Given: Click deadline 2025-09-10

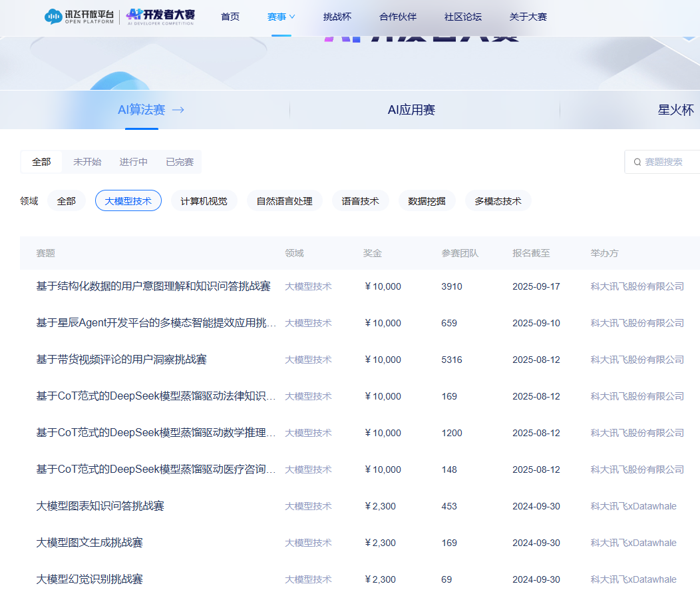Looking at the screenshot, I should (536, 323).
